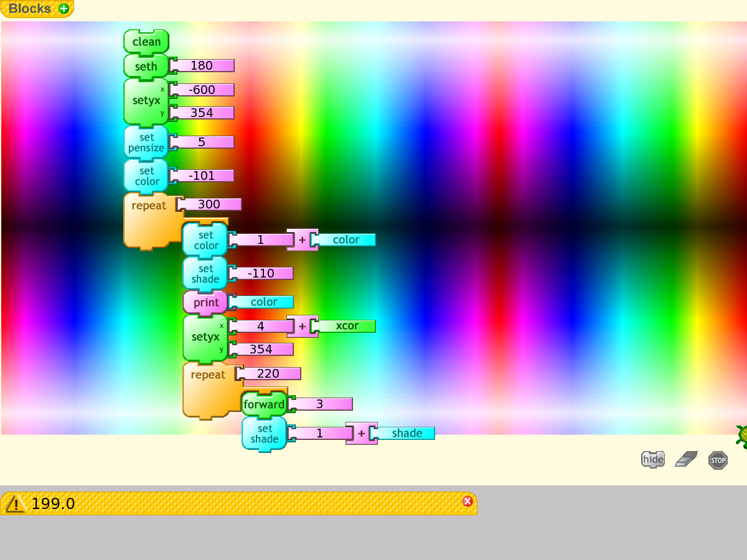747x560 pixels.
Task: Click the xcor block
Action: [346, 326]
